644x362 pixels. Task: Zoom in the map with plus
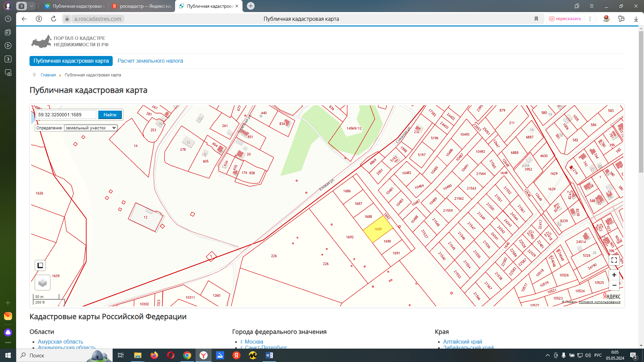coord(614,275)
